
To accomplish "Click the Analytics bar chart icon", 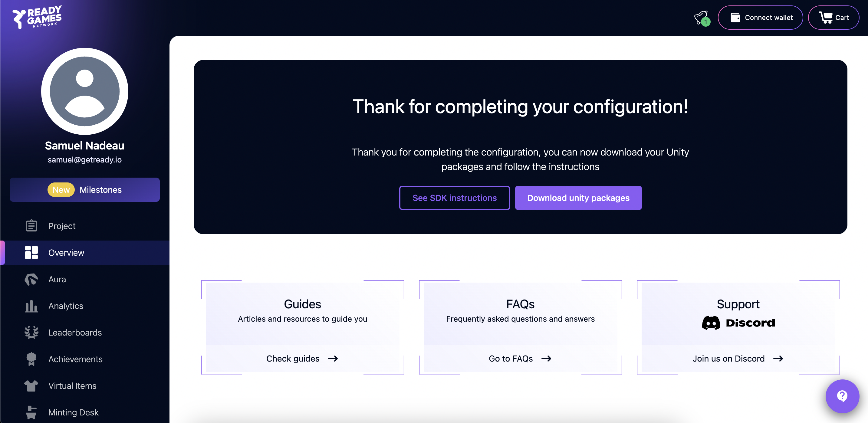I will tap(31, 306).
